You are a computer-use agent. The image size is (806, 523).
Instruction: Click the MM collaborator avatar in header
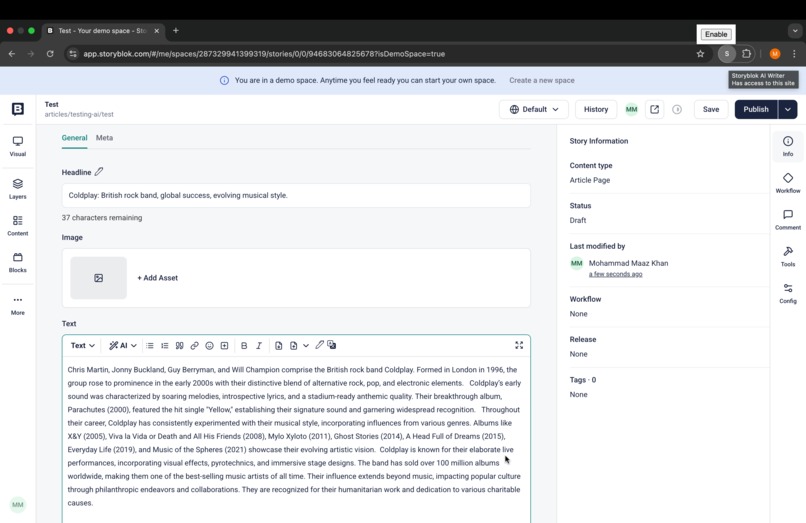631,109
